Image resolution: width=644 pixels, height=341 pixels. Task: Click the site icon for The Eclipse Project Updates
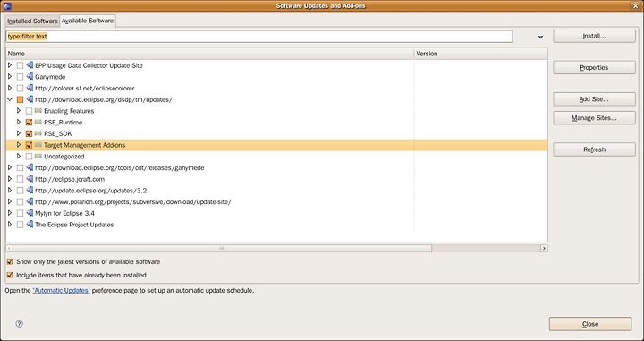(x=30, y=225)
